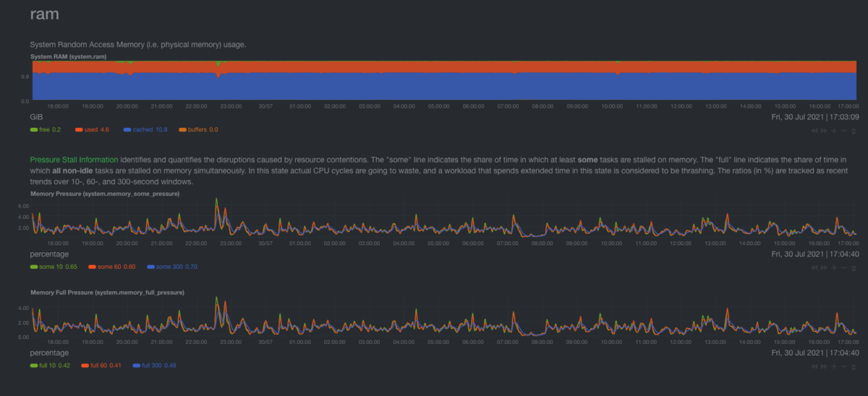
Task: Zoom out on the Memory Full Pressure chart
Action: point(843,366)
